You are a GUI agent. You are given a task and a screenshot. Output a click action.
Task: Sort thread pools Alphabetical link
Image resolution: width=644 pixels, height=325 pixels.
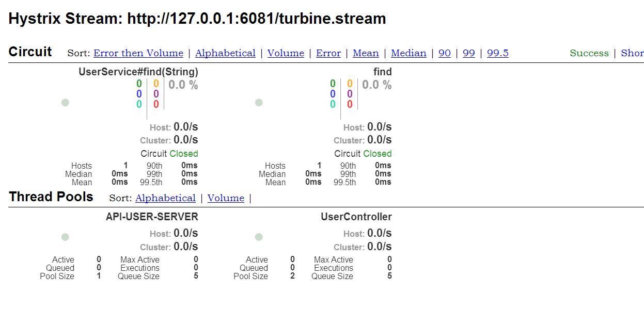(x=165, y=198)
